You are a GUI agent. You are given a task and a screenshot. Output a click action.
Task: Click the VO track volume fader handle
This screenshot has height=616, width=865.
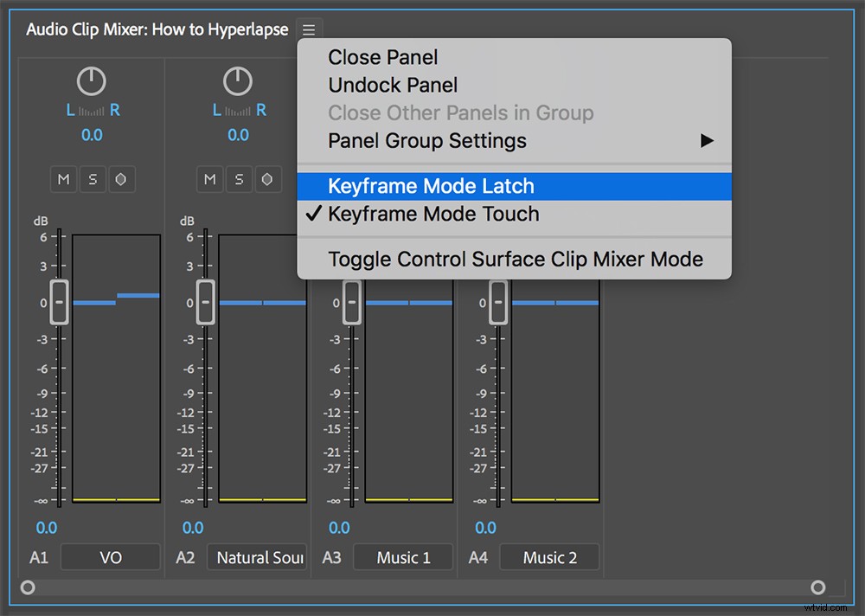[58, 302]
